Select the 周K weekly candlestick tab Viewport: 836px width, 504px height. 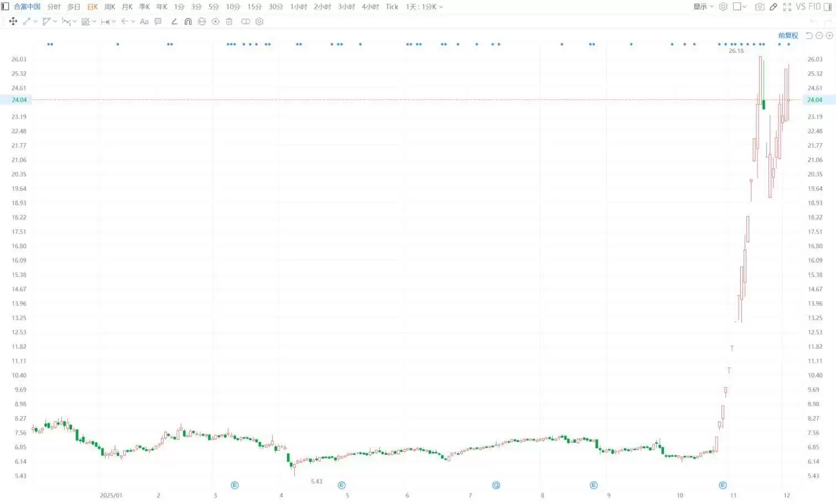pyautogui.click(x=109, y=7)
